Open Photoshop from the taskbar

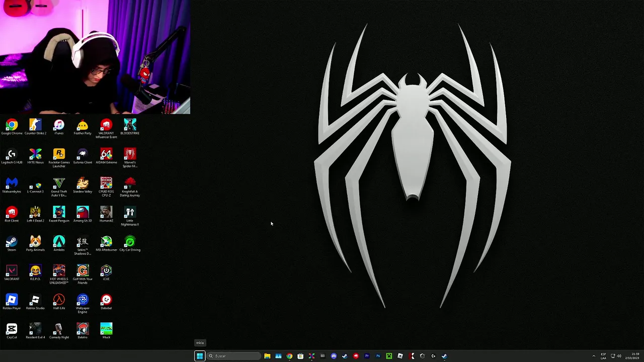(x=378, y=356)
